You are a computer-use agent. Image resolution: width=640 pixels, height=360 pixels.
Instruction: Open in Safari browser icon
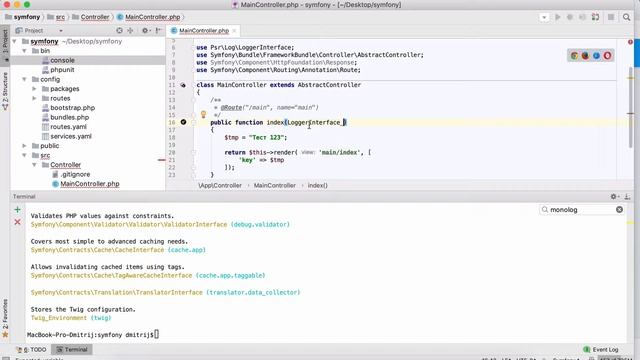(596, 56)
